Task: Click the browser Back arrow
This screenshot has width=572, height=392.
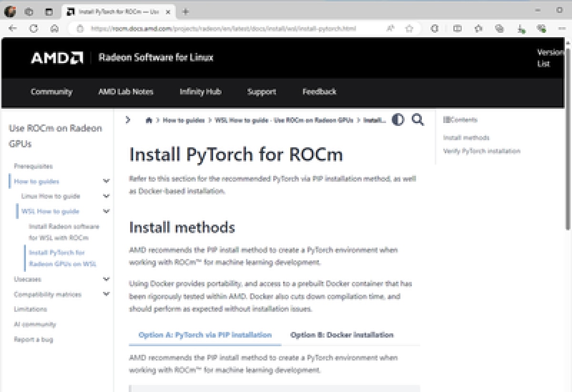Action: (13, 29)
